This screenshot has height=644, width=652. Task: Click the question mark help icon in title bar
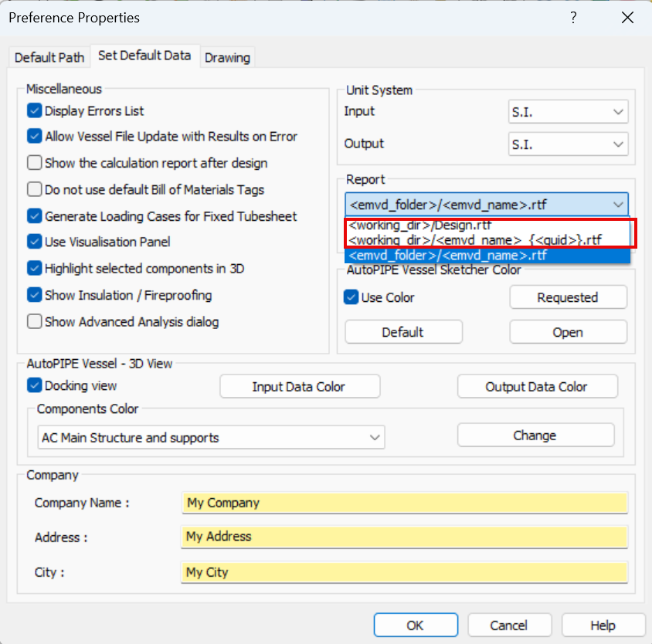[x=573, y=18]
